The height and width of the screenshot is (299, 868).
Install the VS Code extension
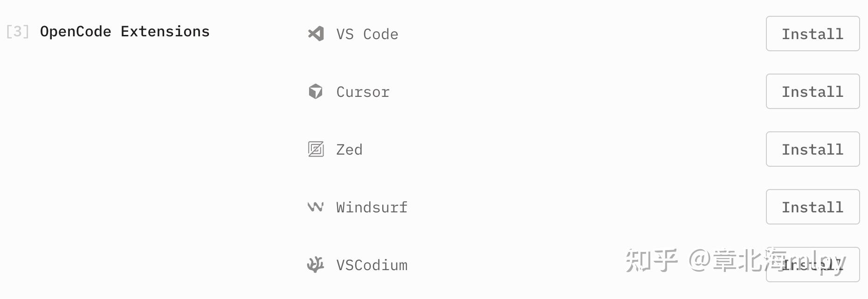click(813, 34)
